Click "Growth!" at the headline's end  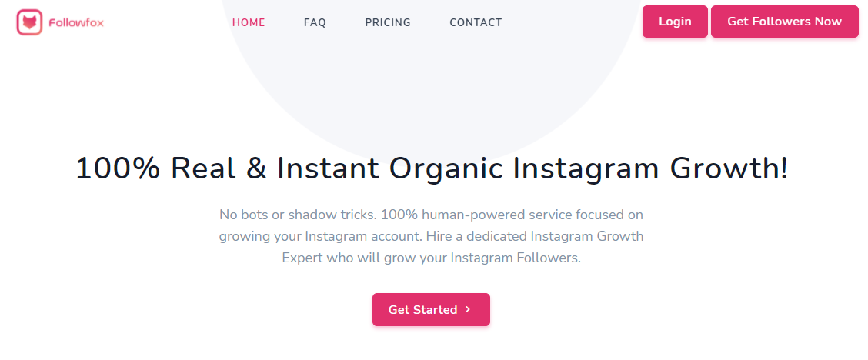pos(729,168)
